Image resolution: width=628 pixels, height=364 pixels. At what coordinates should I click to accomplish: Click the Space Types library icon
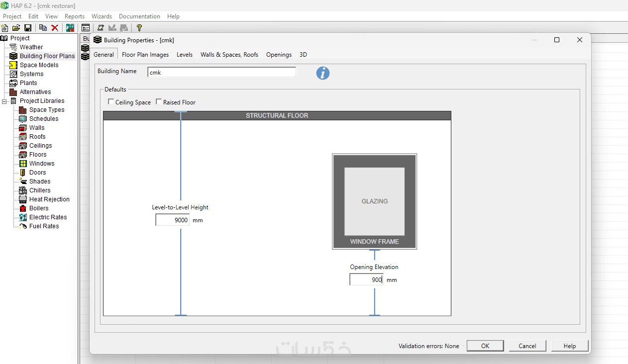coord(23,110)
